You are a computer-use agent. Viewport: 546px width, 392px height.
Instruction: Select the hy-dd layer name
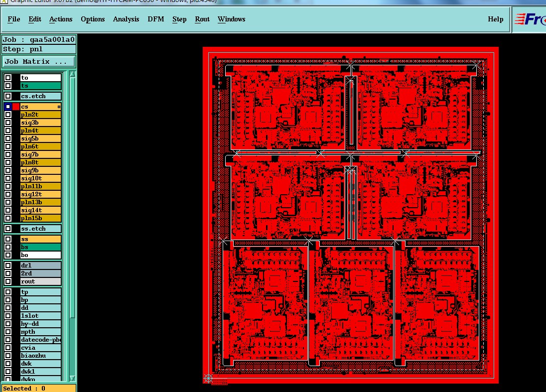click(41, 324)
